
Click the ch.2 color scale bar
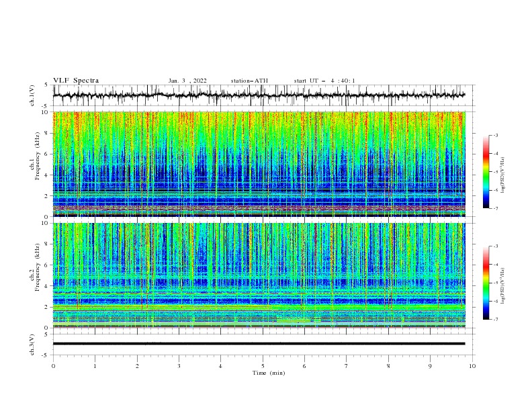[486, 283]
